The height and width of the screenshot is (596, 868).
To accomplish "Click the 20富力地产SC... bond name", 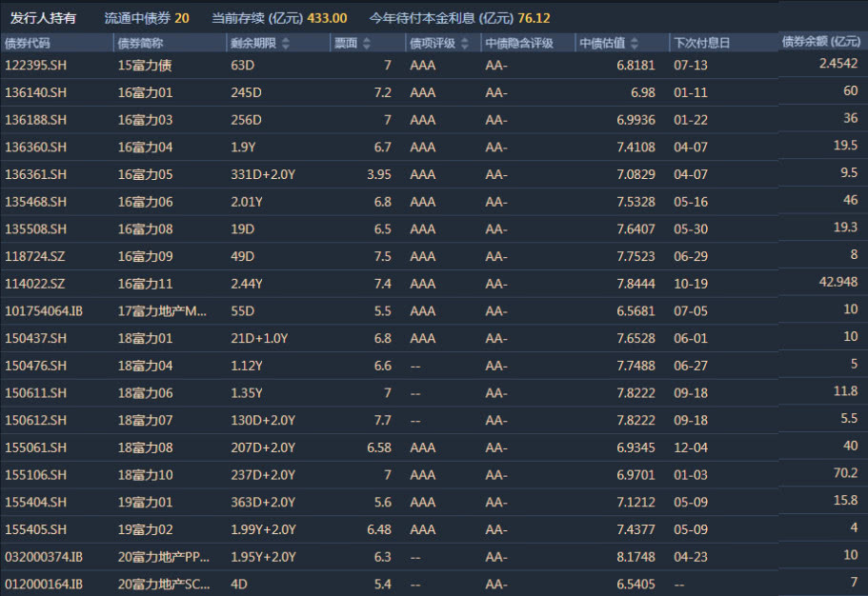I will 164,584.
